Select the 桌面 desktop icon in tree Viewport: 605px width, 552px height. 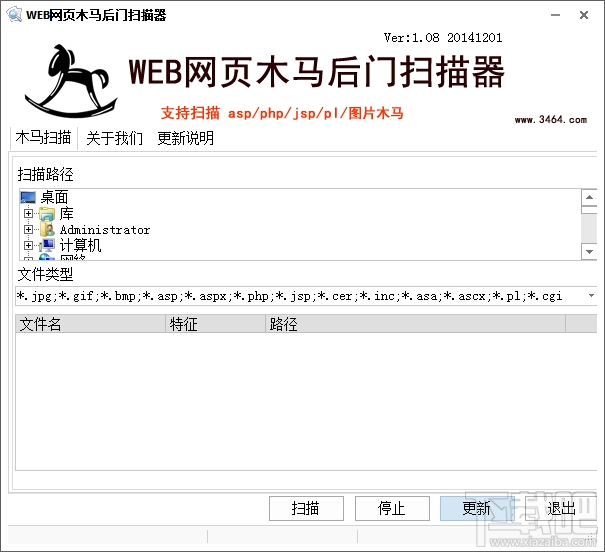pyautogui.click(x=28, y=197)
